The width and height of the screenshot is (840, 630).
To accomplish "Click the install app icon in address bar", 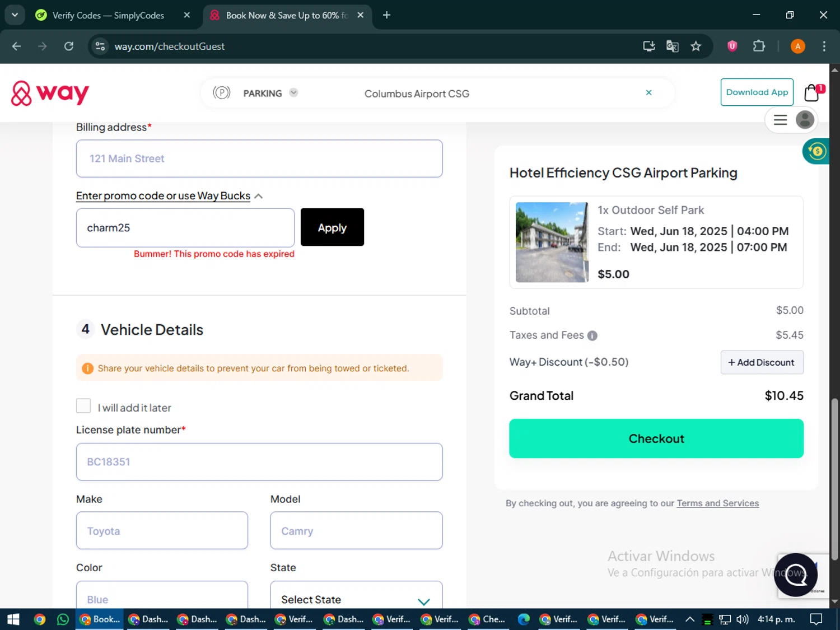I will click(x=649, y=46).
